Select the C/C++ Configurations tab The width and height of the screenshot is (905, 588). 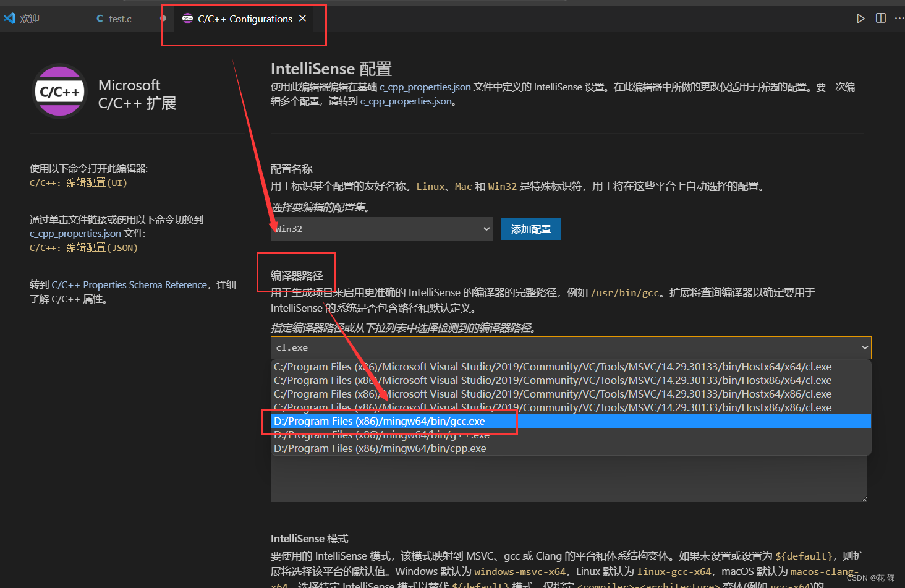[245, 19]
